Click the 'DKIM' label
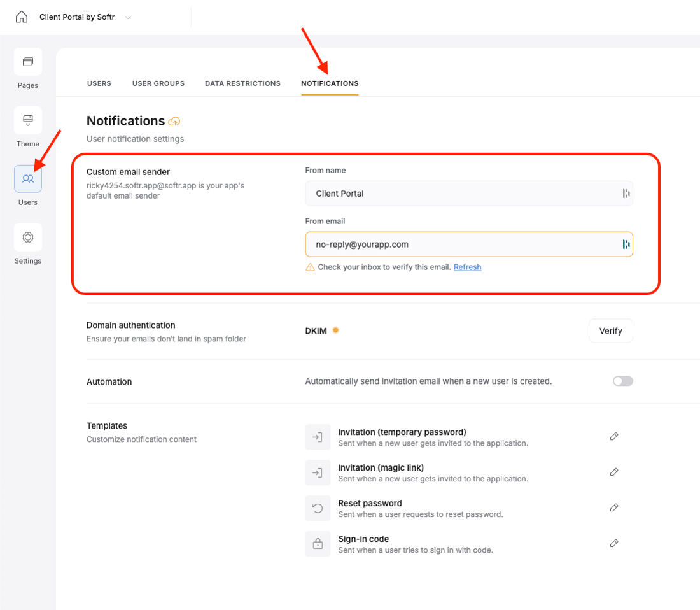 [316, 331]
